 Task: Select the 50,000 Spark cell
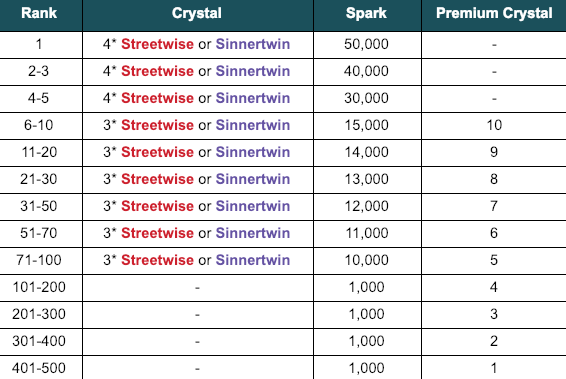tap(367, 45)
